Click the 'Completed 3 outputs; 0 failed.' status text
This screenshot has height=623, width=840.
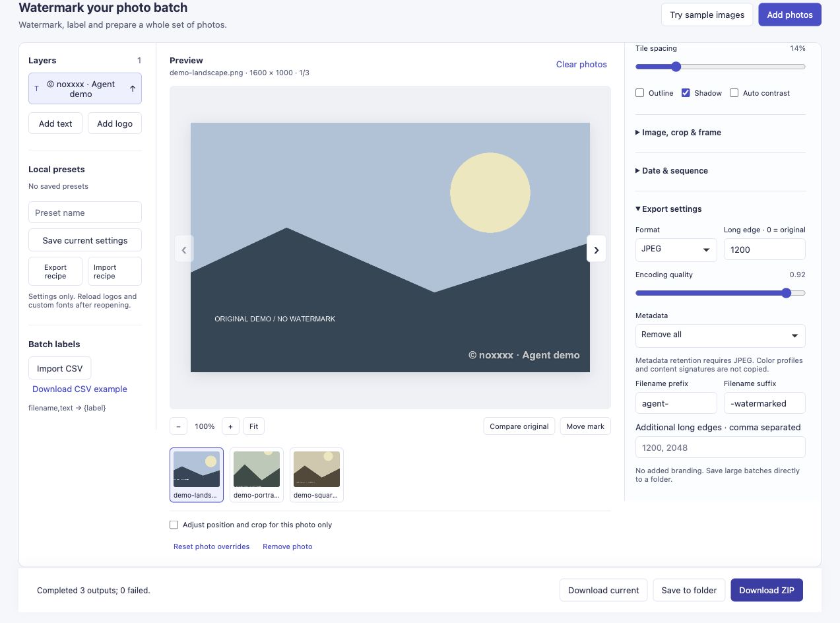(x=94, y=591)
